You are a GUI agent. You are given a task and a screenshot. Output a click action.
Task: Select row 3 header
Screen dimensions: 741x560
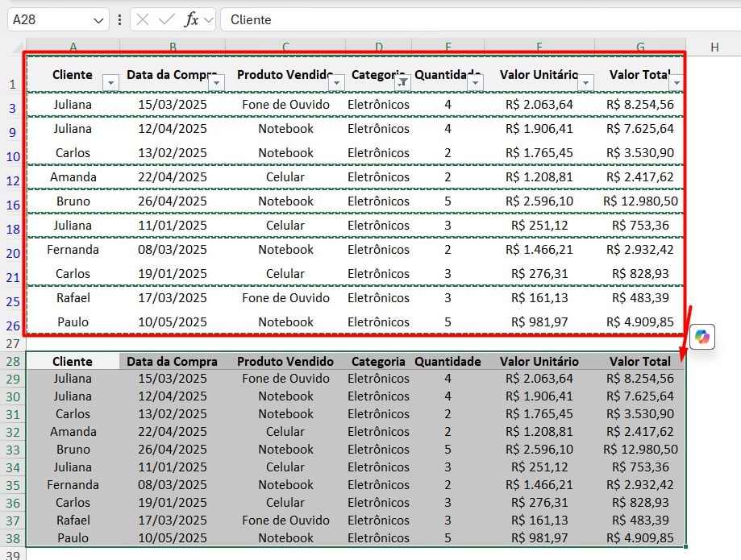coord(13,108)
